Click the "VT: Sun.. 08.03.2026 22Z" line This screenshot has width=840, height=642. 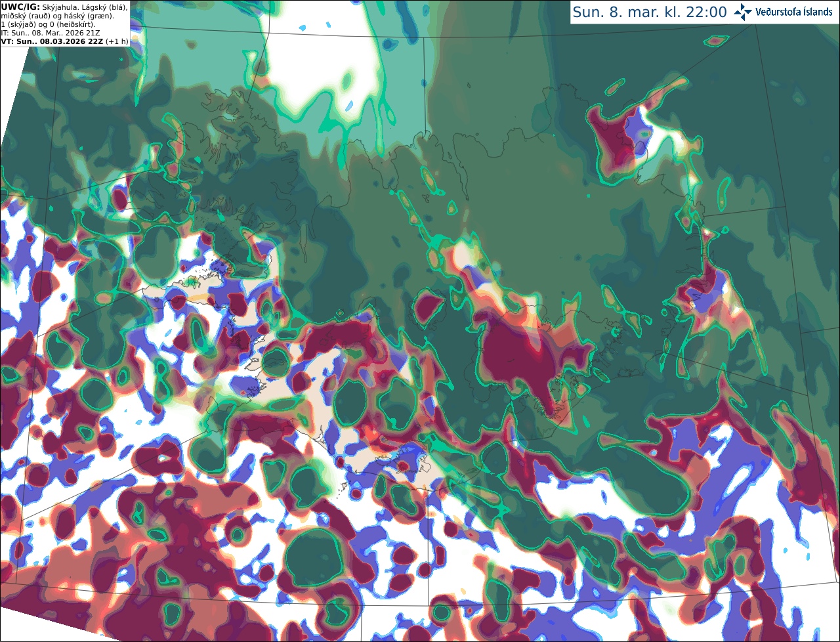(x=52, y=41)
